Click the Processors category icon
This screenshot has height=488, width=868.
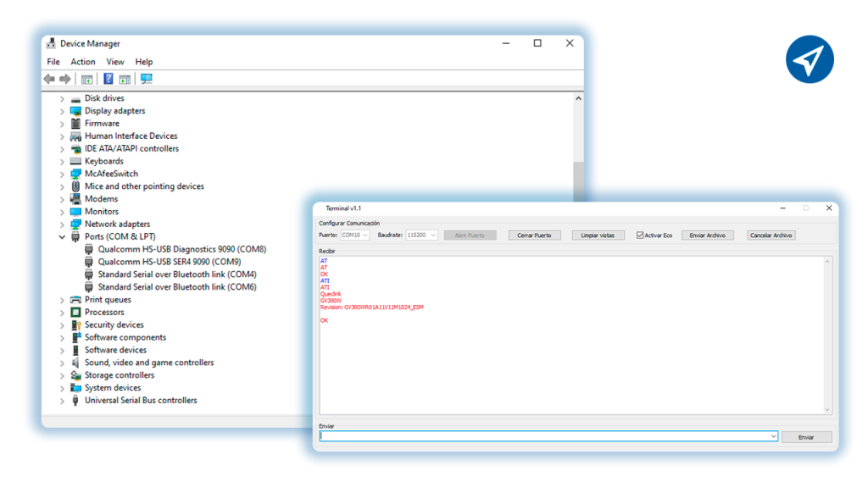coord(75,313)
